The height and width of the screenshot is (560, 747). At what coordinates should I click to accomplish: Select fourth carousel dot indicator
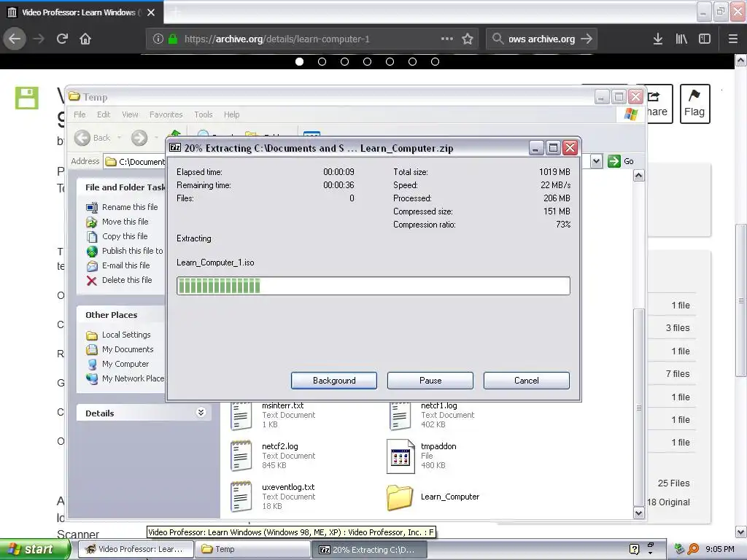click(x=368, y=61)
